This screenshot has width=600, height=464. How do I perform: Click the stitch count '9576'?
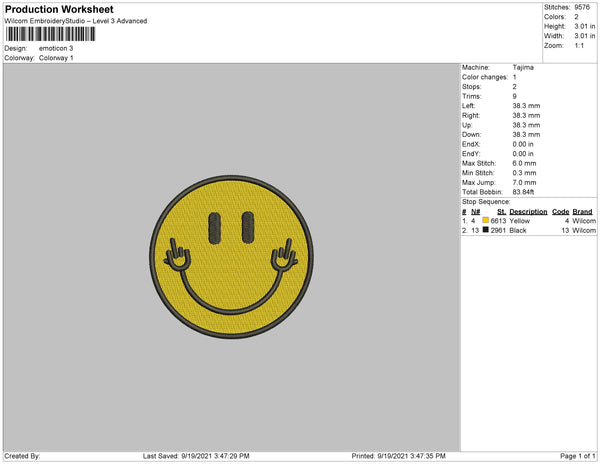582,7
